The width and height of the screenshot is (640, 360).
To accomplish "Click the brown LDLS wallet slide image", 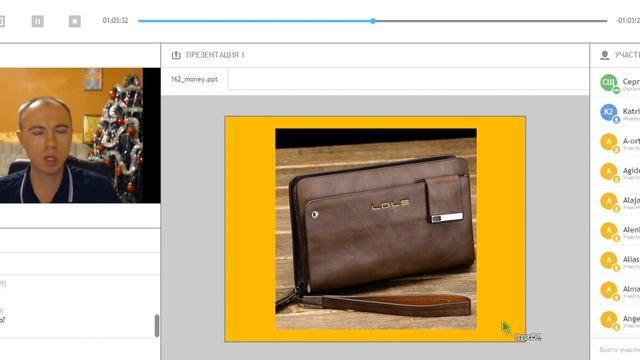I will [376, 229].
